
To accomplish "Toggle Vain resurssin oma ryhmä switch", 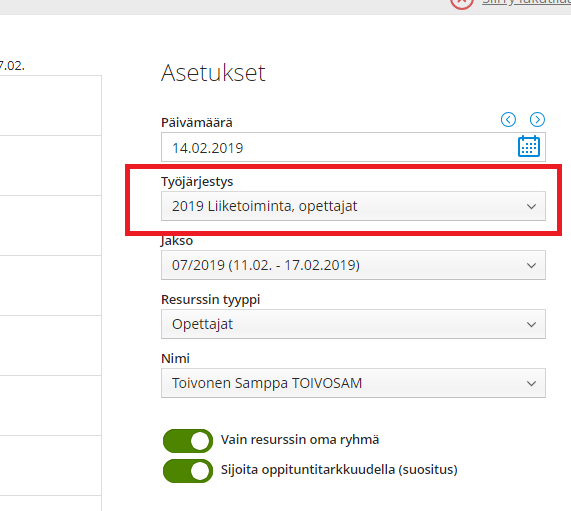I will [x=188, y=441].
